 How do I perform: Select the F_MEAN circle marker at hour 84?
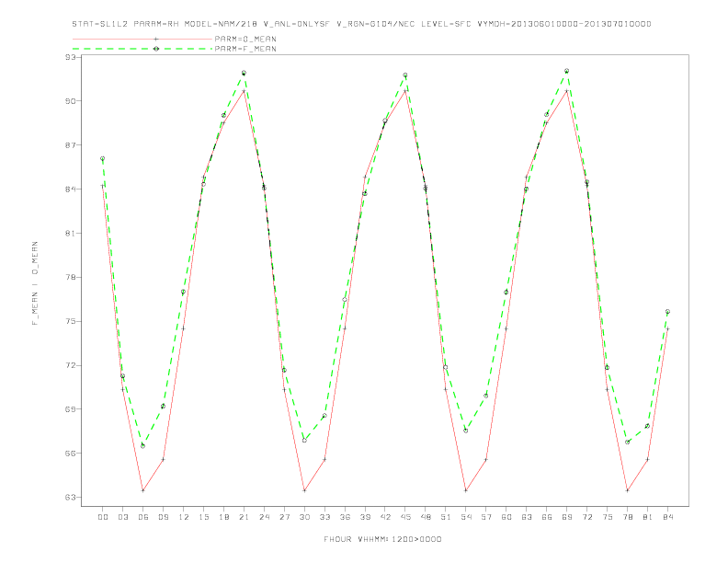(x=667, y=312)
